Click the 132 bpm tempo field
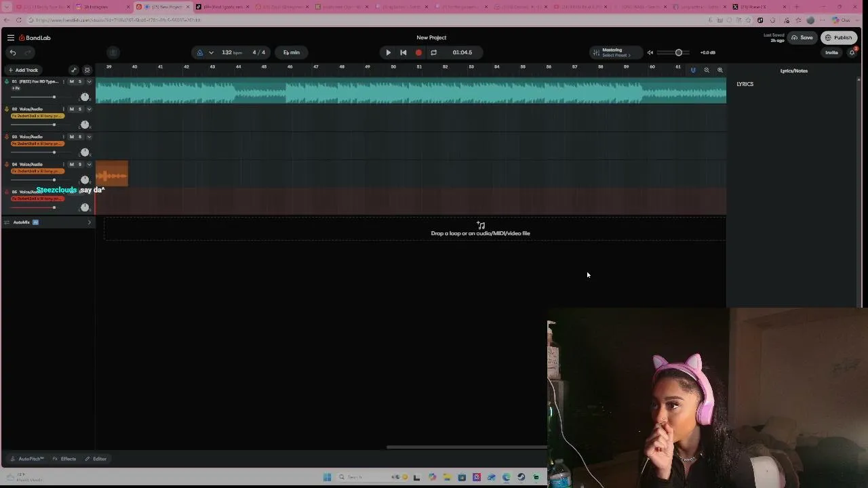This screenshot has height=488, width=868. click(x=231, y=52)
